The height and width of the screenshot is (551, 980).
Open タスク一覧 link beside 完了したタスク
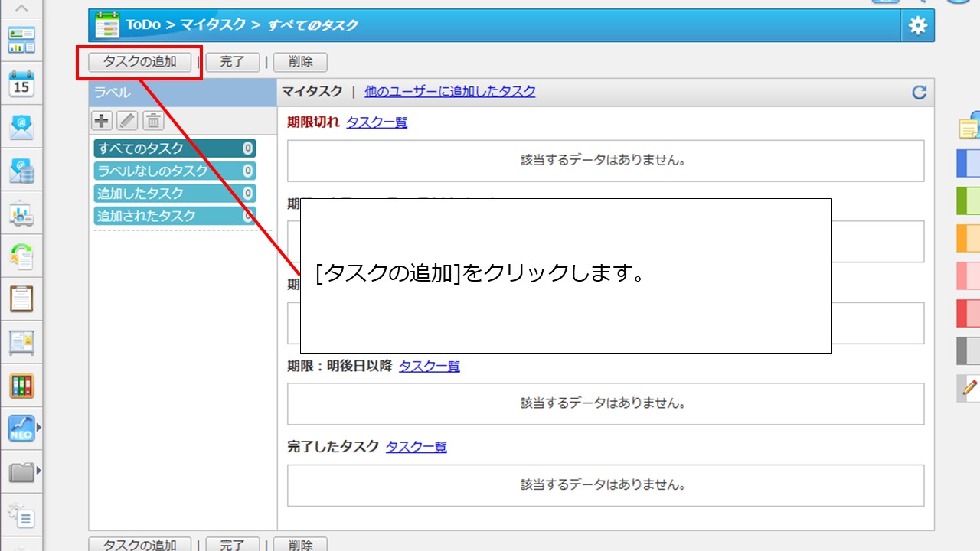(416, 447)
